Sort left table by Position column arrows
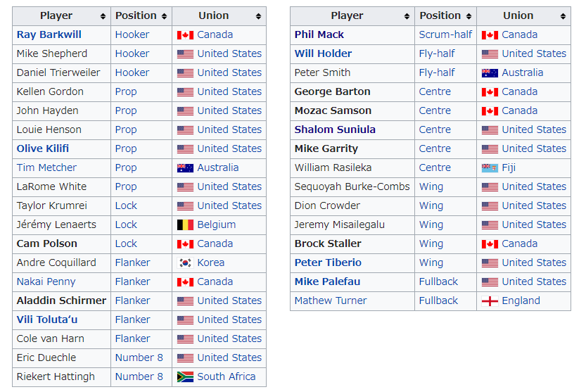 click(164, 16)
